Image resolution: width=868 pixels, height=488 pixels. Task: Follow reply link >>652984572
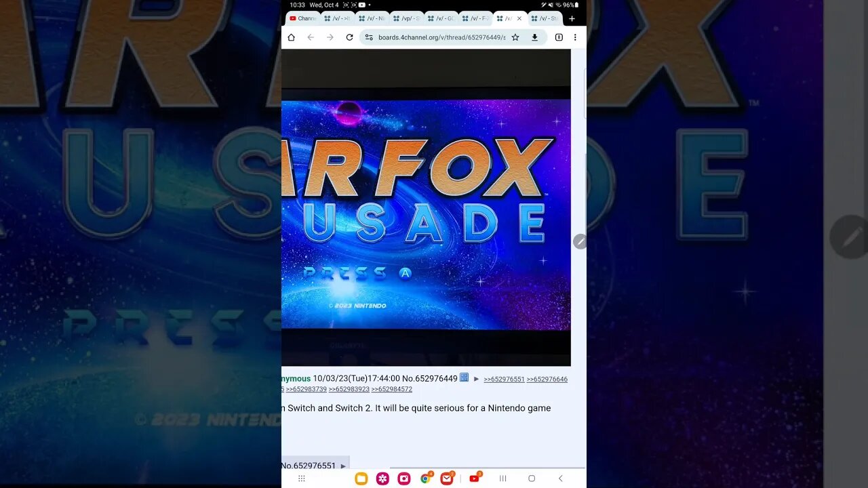click(392, 389)
